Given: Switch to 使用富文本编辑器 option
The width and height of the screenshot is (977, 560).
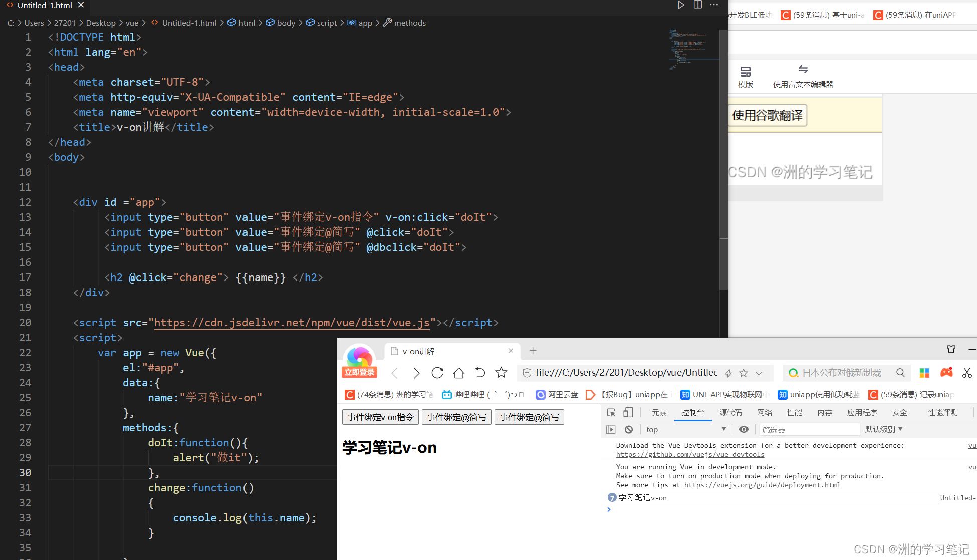Looking at the screenshot, I should (x=803, y=77).
